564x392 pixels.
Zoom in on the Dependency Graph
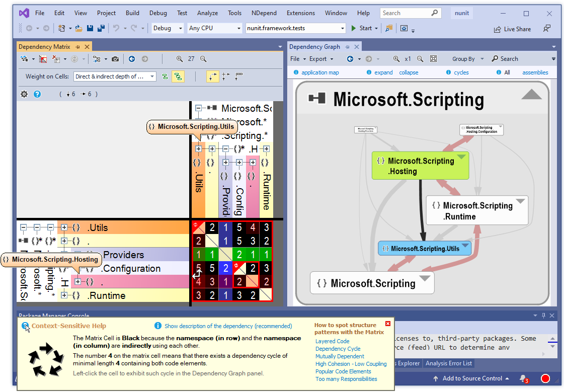(x=396, y=59)
